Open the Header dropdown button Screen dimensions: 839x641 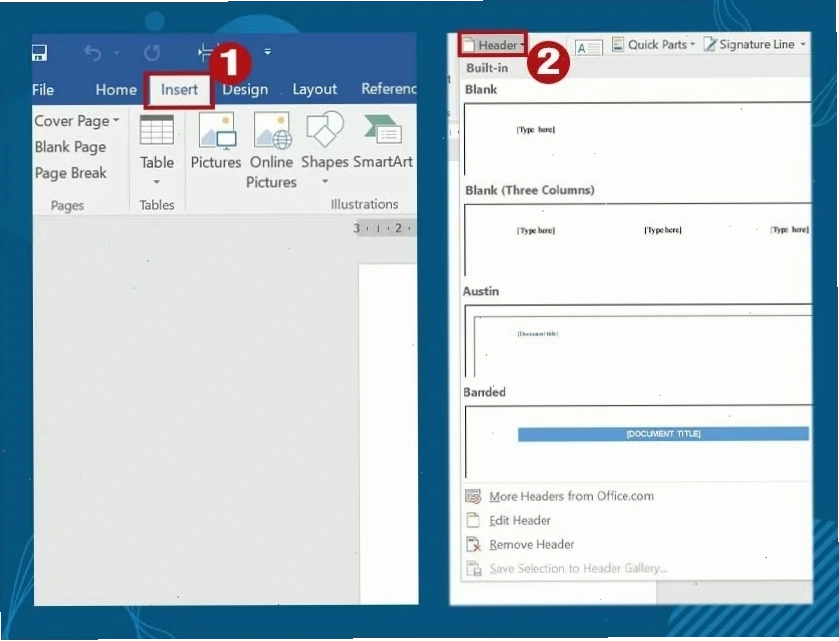pyautogui.click(x=492, y=44)
